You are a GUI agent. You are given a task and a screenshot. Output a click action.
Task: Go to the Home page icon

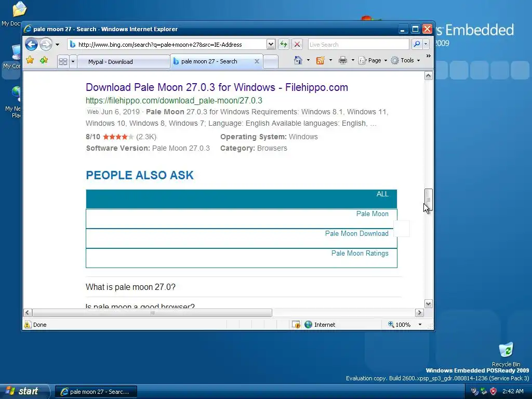pos(298,60)
